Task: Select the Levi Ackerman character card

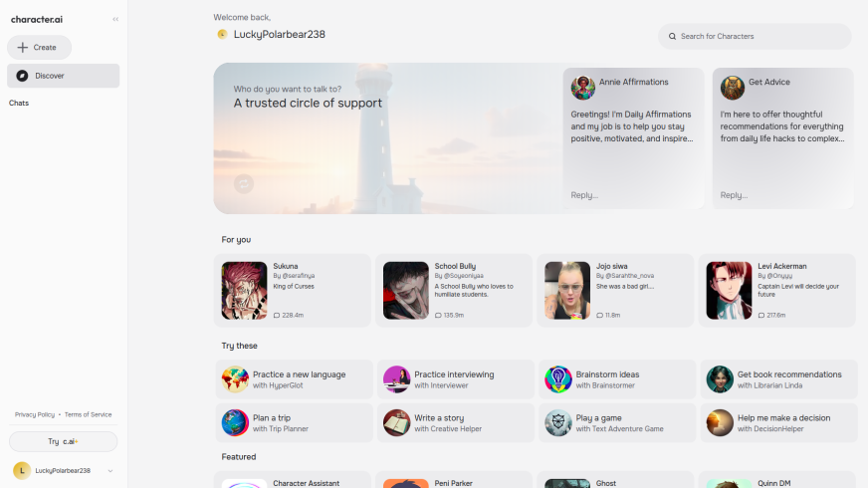Action: (x=777, y=290)
